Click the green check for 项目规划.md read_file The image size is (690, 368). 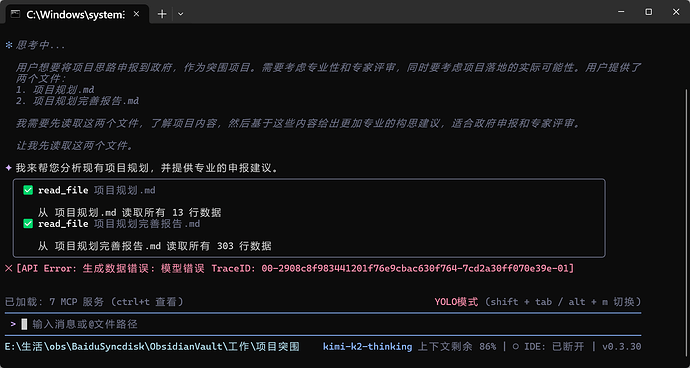(28, 190)
